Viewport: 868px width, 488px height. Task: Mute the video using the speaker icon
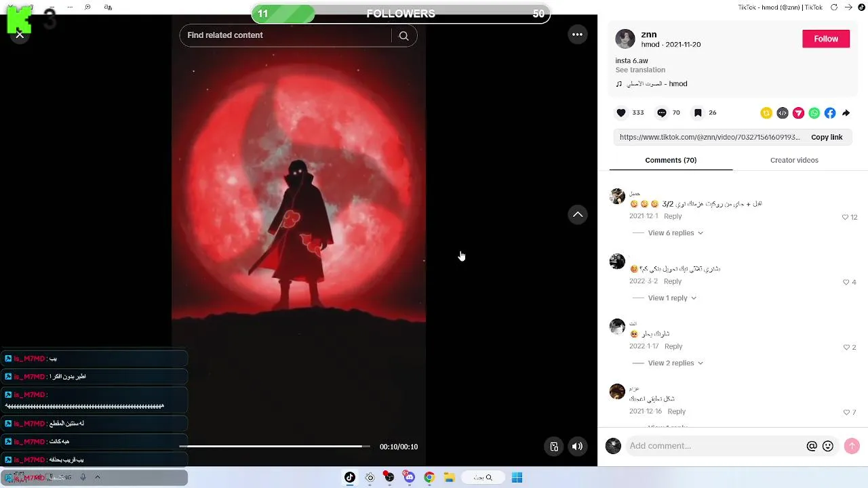coord(577,447)
